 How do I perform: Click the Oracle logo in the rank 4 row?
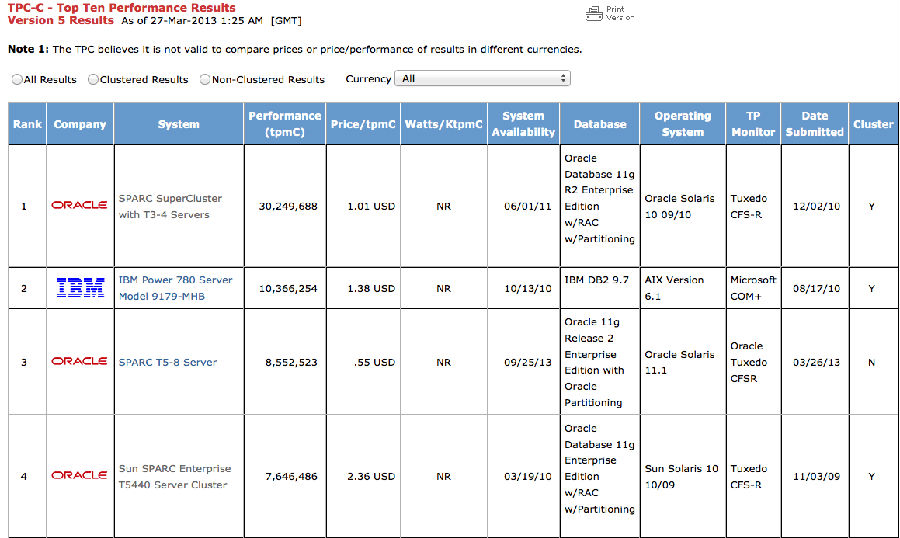[x=79, y=475]
